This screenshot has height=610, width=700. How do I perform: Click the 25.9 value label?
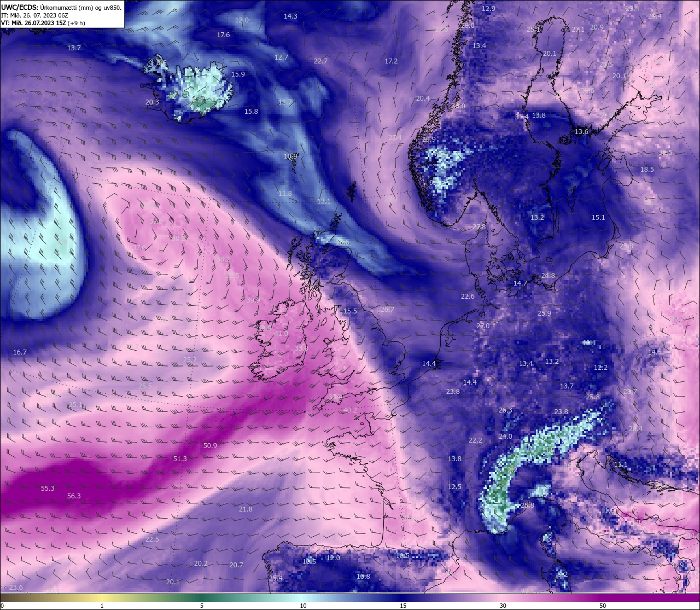point(544,313)
